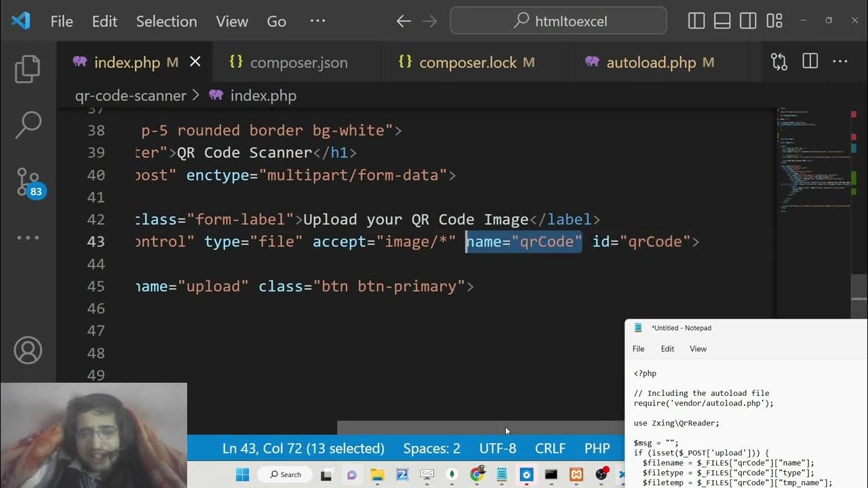Click the Customize Layout icon in title bar
Screen dimensions: 868x488
(774, 22)
